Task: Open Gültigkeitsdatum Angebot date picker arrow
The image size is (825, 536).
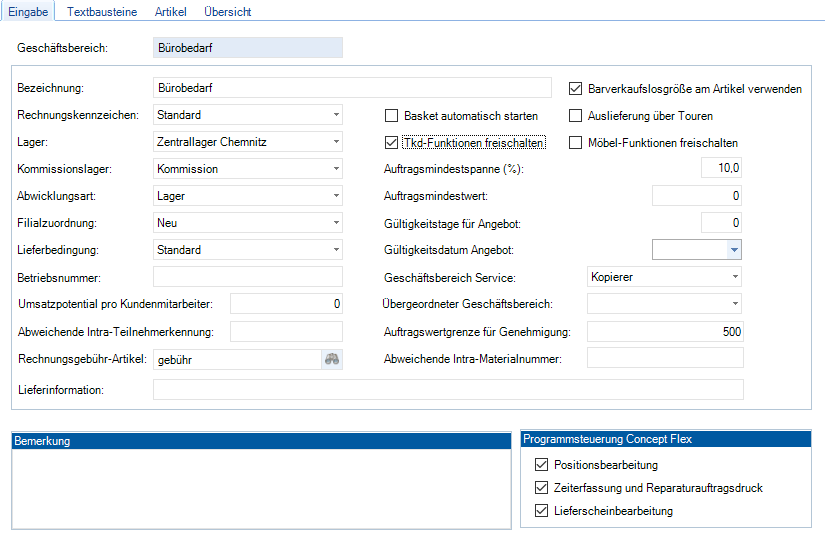Action: point(734,250)
